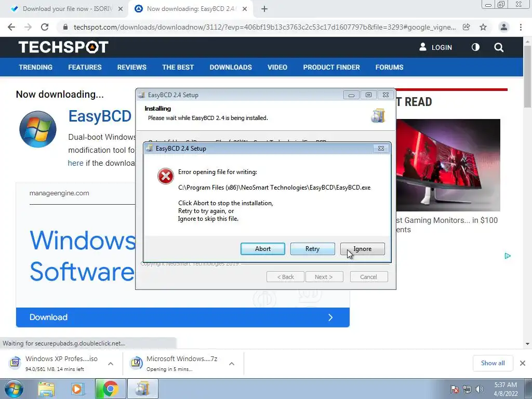The height and width of the screenshot is (399, 532).
Task: Click Chrome icon in taskbar
Action: click(x=110, y=389)
